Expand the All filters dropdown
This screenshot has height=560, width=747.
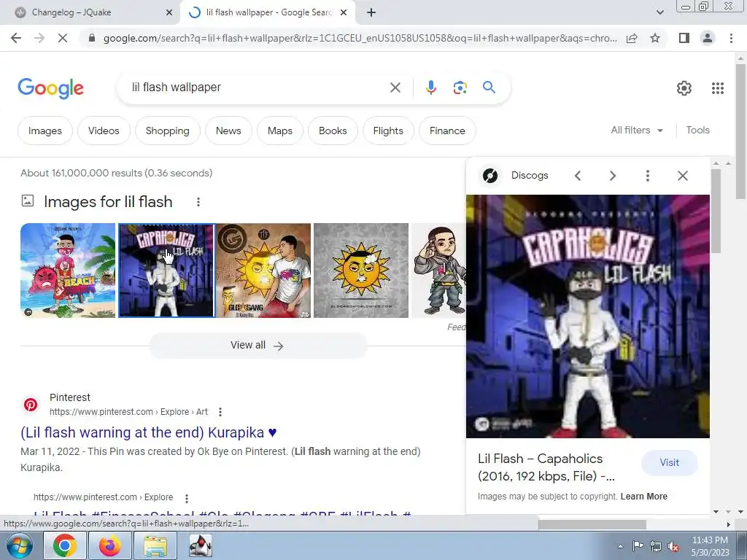(x=636, y=130)
